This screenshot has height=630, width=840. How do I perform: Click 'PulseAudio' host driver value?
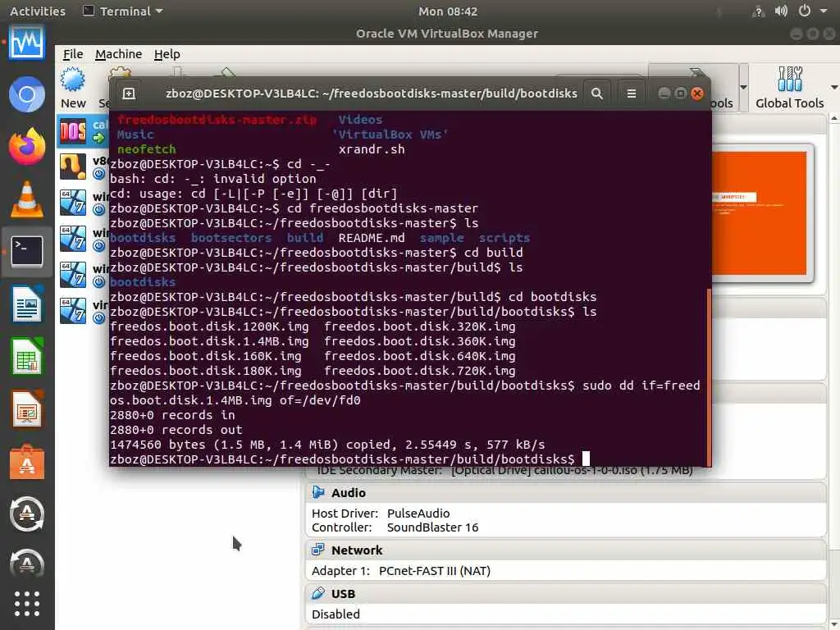coord(418,514)
